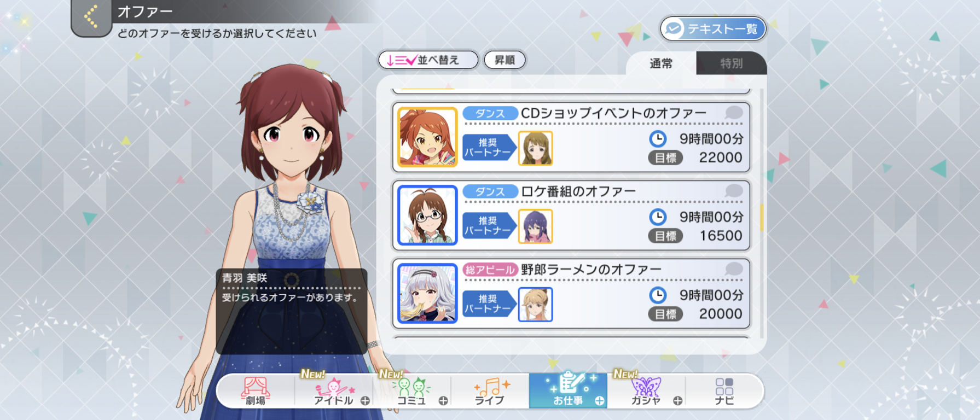Tap the お仕事 clipboard icon
Image resolution: width=980 pixels, height=420 pixels.
coord(568,390)
